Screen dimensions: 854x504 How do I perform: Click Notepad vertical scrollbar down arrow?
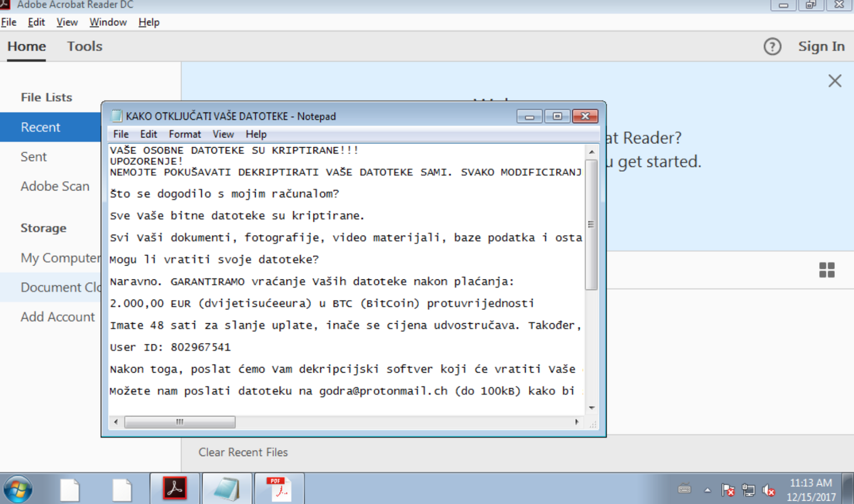click(591, 408)
